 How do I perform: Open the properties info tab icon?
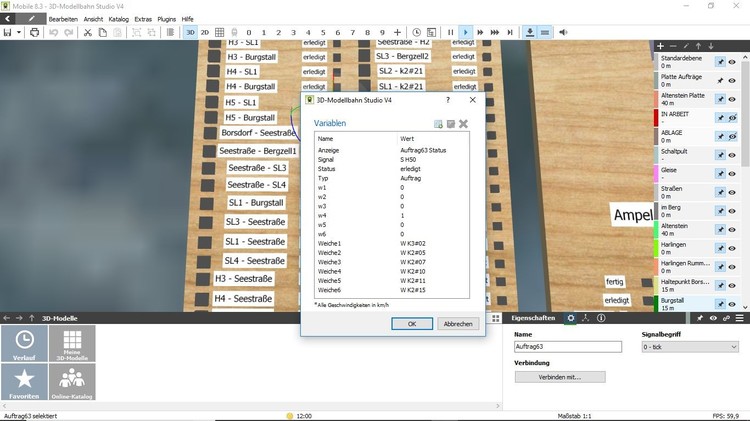[601, 318]
